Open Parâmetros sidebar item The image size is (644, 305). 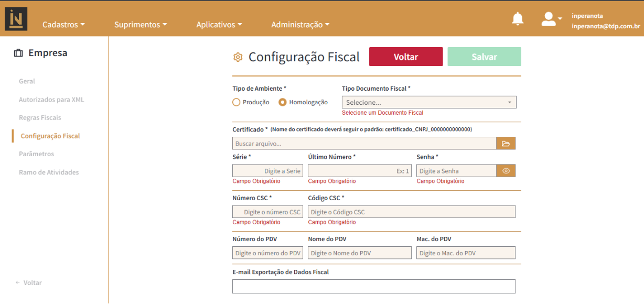(x=36, y=154)
